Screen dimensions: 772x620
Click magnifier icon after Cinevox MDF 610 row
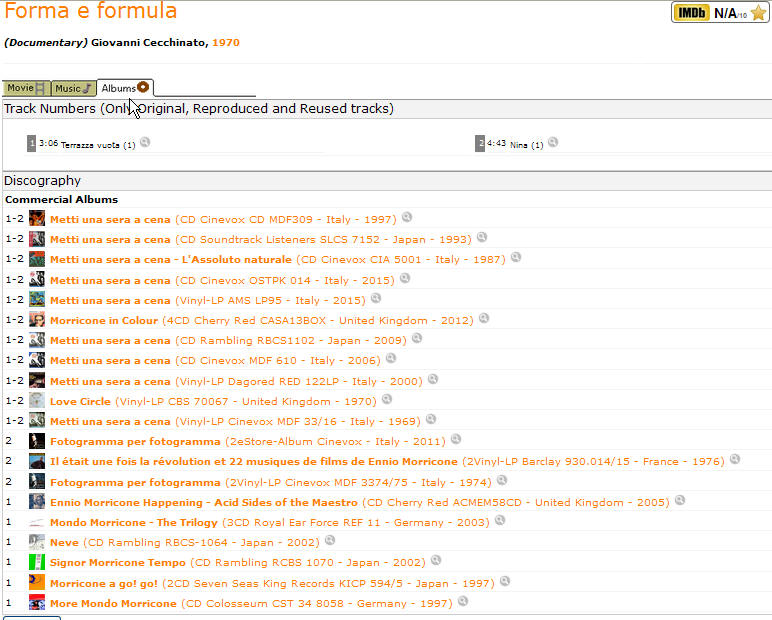click(391, 359)
